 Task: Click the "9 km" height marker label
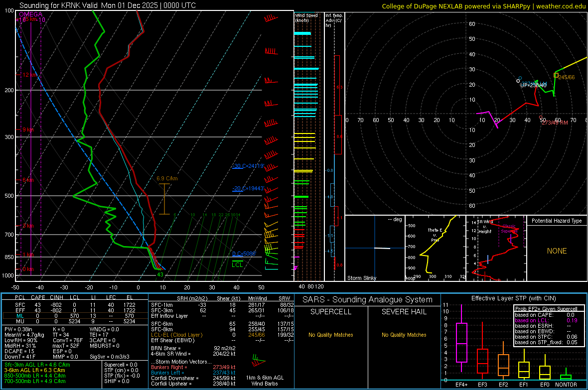pyautogui.click(x=28, y=130)
